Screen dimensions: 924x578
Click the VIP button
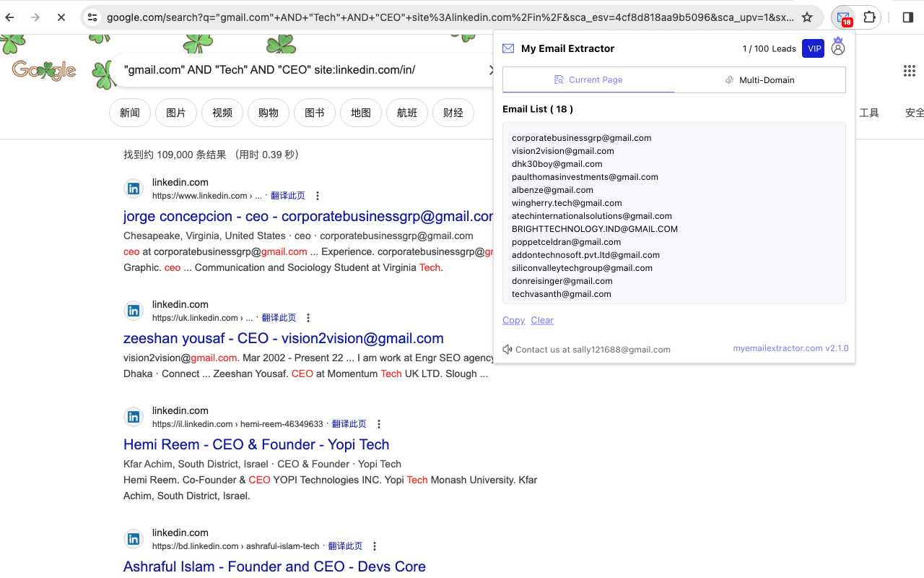814,48
